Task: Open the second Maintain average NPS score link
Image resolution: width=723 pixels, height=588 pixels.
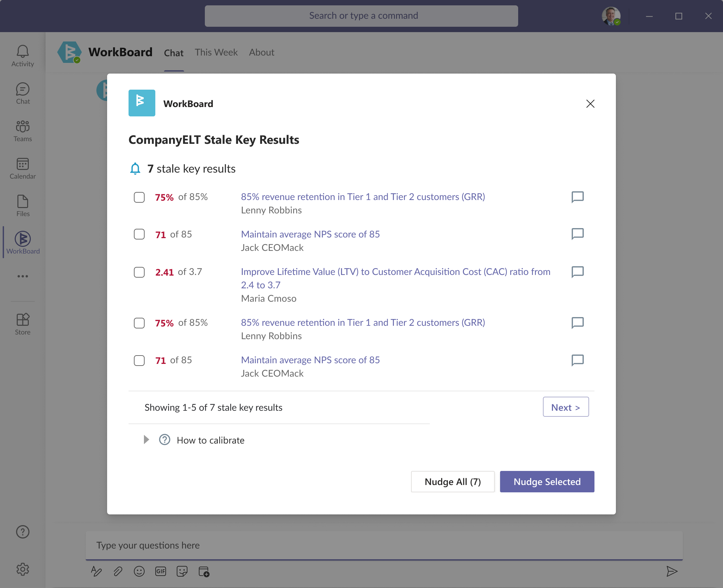Action: 311,360
